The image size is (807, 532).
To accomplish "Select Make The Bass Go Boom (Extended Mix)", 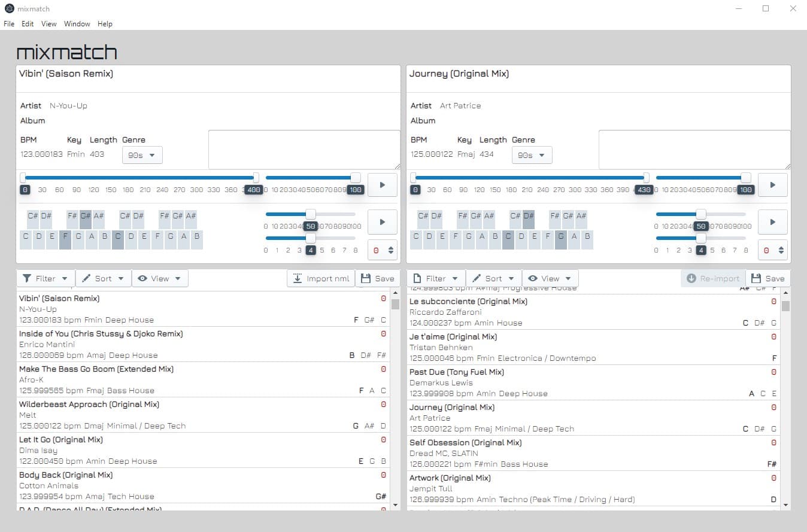I will pos(203,379).
